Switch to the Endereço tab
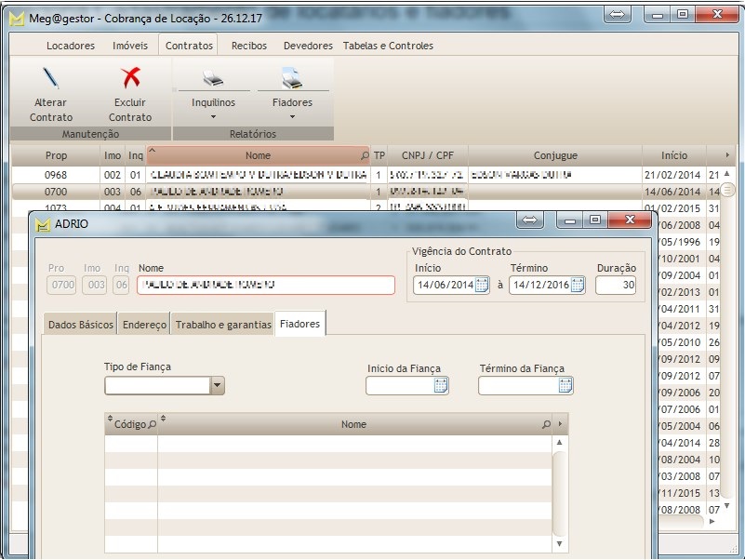 pos(143,325)
